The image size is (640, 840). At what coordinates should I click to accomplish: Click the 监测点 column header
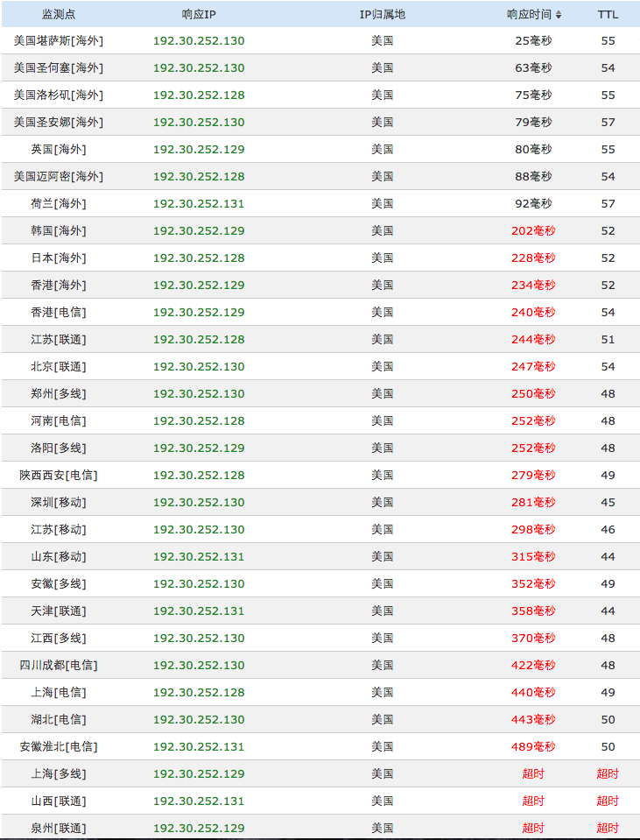pyautogui.click(x=59, y=14)
